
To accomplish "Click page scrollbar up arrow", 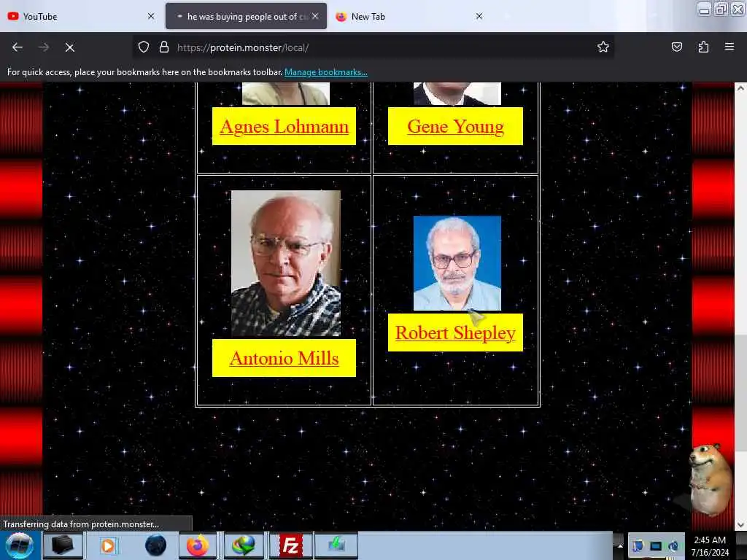I will point(740,88).
